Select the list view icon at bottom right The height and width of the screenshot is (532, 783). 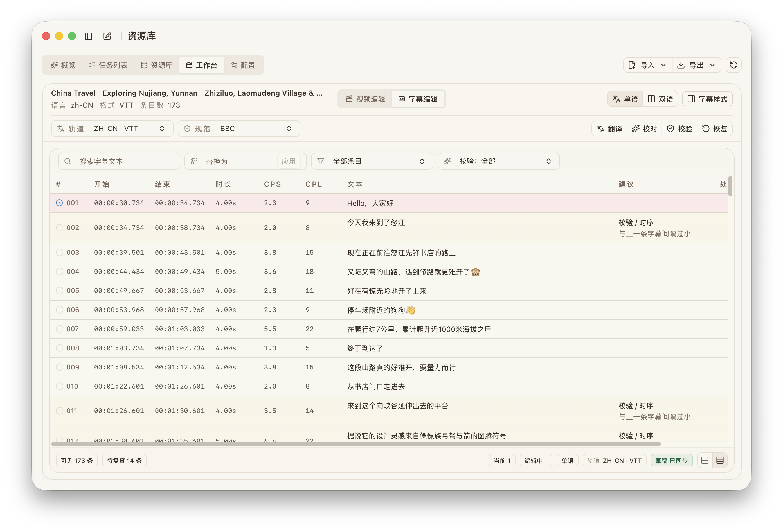click(x=720, y=460)
